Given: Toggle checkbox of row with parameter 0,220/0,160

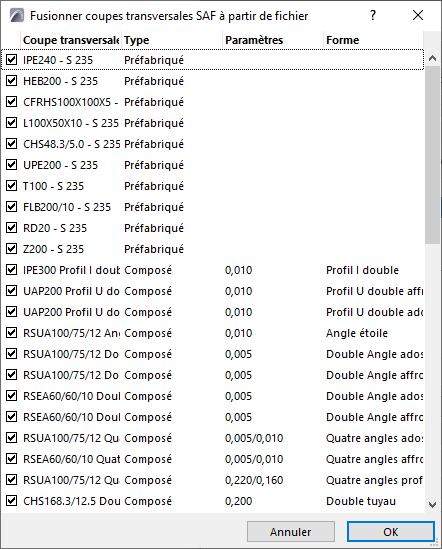Looking at the screenshot, I should click(12, 480).
